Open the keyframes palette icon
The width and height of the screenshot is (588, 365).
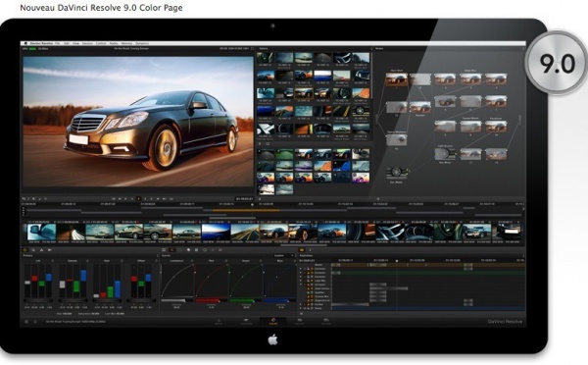302,250
